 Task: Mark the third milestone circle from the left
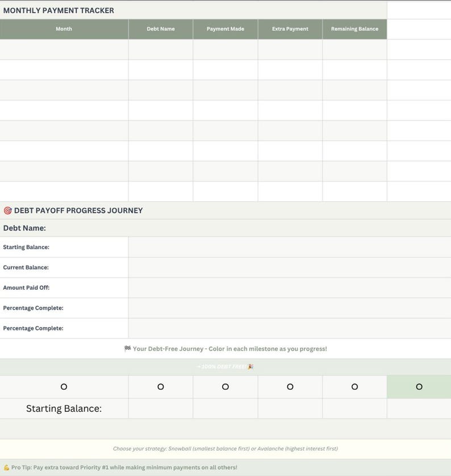(x=225, y=386)
